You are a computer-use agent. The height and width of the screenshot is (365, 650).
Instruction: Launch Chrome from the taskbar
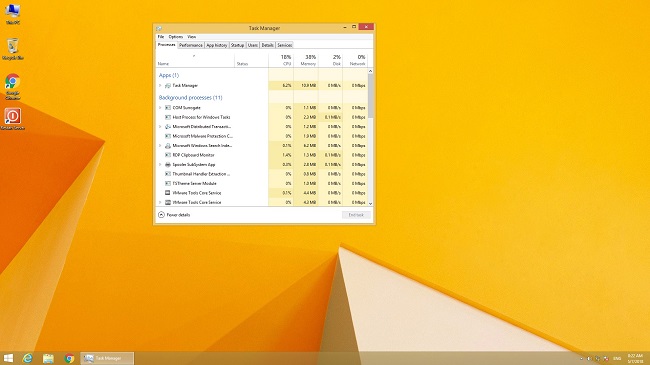pyautogui.click(x=69, y=358)
